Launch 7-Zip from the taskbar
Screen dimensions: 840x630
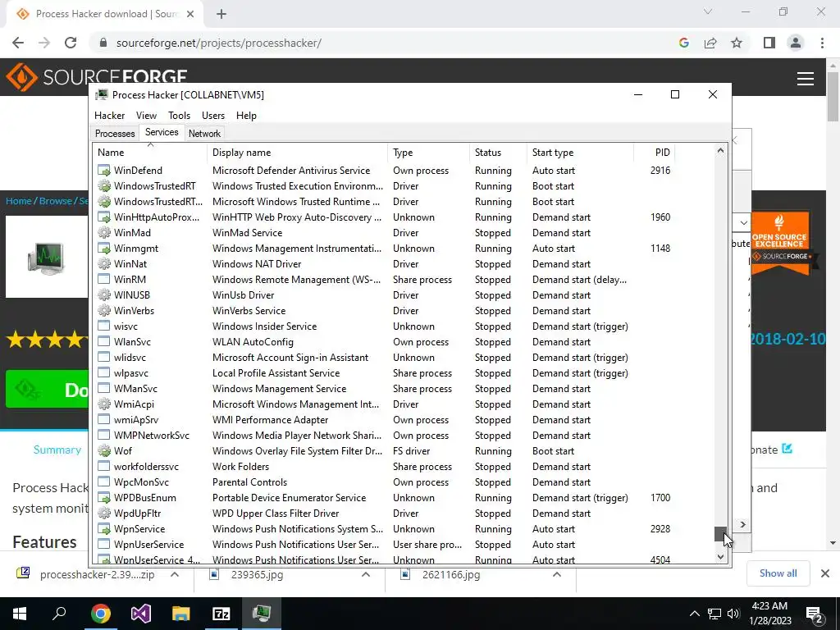(x=221, y=614)
